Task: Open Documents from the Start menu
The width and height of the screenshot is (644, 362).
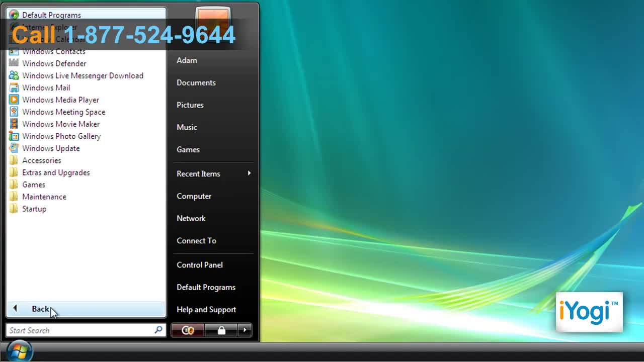Action: 196,82
